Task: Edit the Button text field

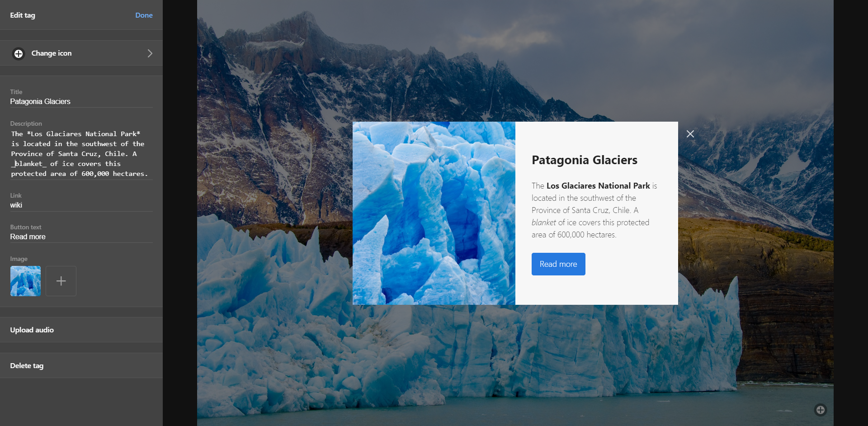Action: pyautogui.click(x=81, y=237)
